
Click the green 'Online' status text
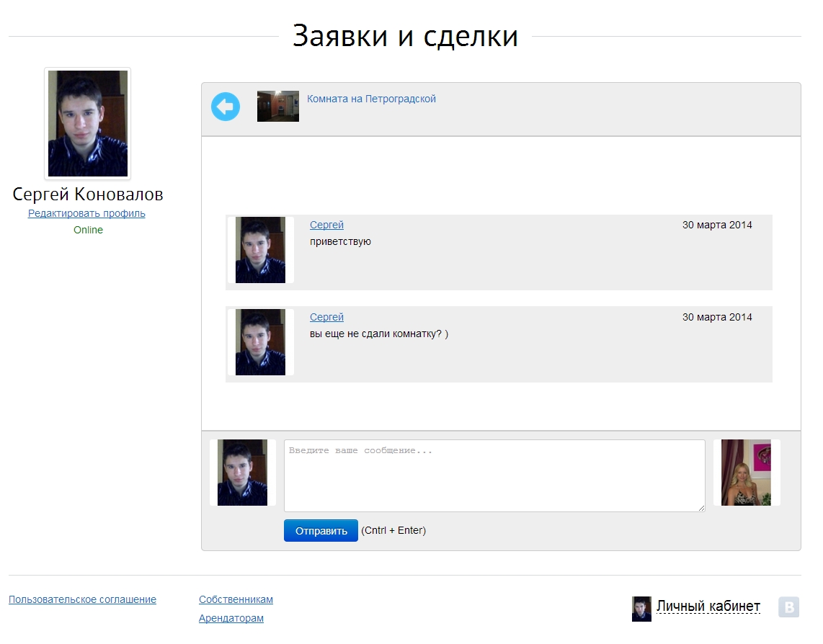pyautogui.click(x=88, y=230)
